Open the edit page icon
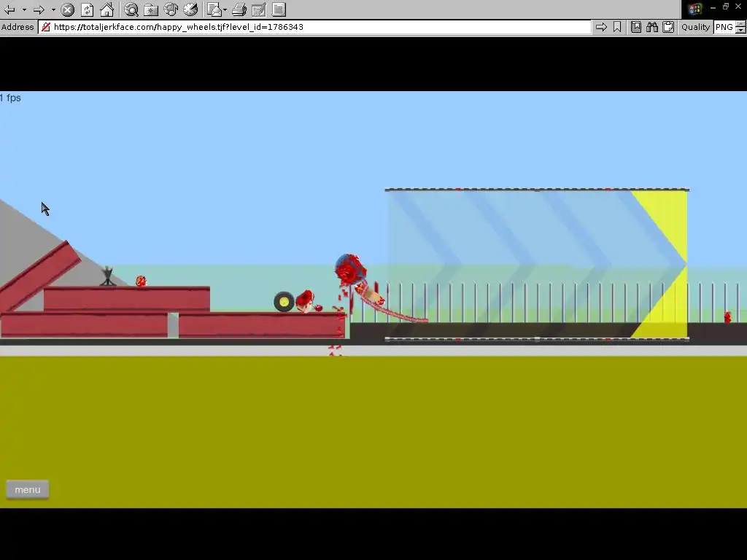The image size is (747, 560). point(259,9)
